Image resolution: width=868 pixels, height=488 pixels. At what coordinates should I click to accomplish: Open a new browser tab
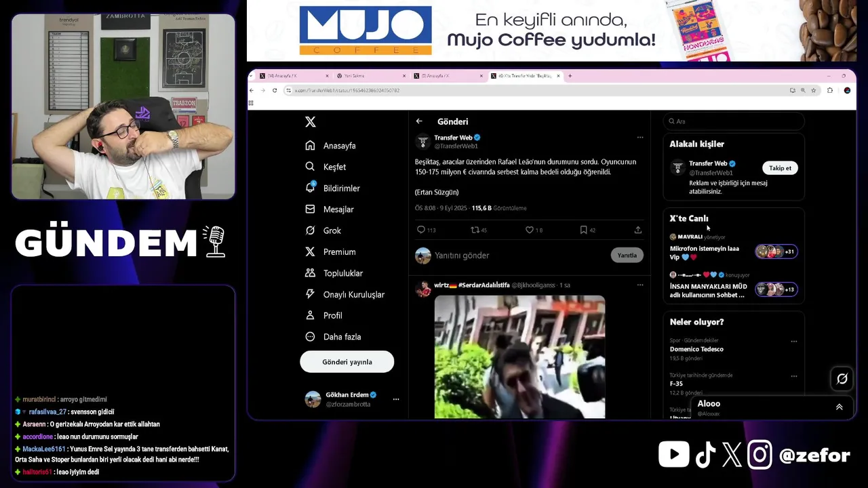pos(570,76)
